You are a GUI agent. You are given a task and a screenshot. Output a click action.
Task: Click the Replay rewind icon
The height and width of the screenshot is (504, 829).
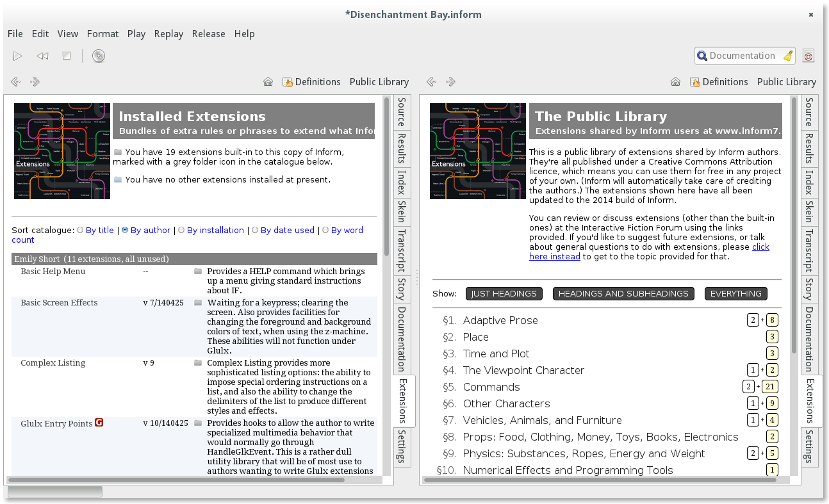tap(42, 56)
